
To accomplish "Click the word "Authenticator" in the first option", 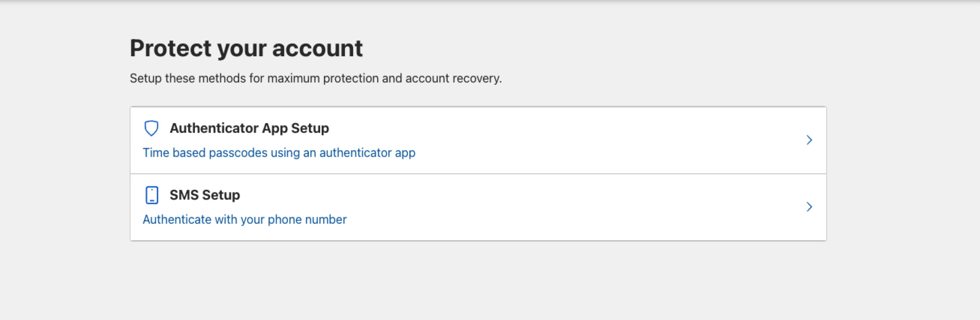I will pos(214,128).
